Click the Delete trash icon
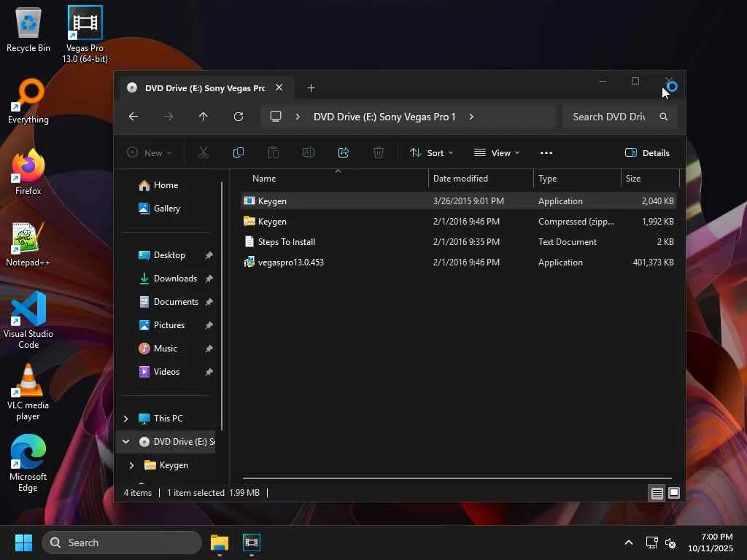The width and height of the screenshot is (747, 560). (x=379, y=153)
